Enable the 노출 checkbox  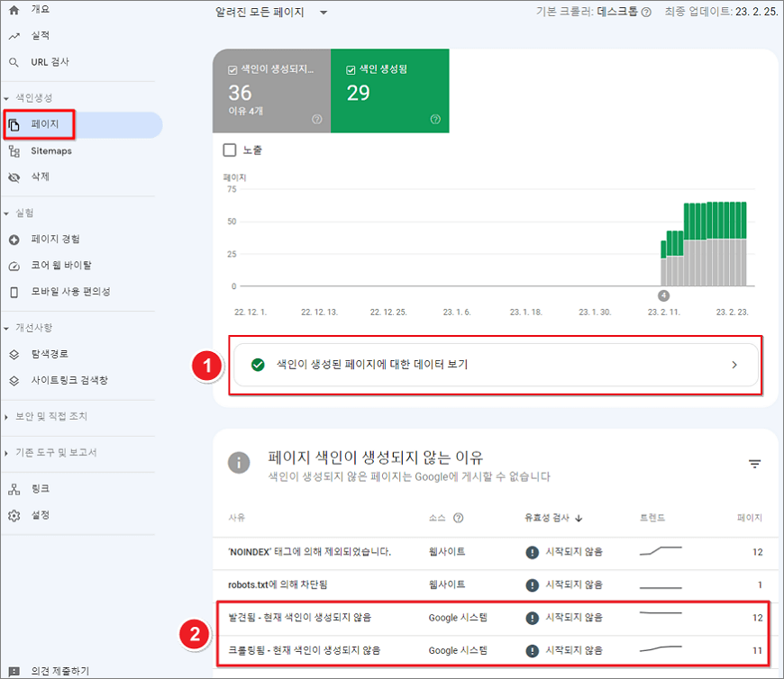(230, 149)
